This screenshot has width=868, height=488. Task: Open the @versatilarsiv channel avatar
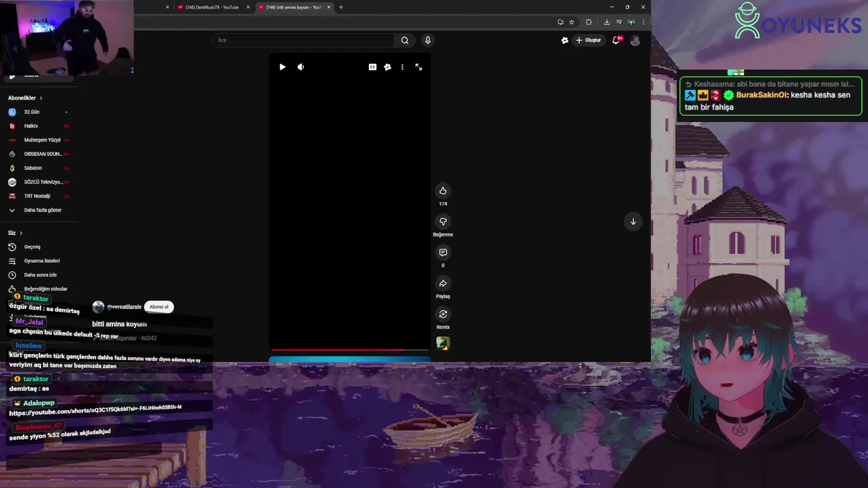pyautogui.click(x=98, y=307)
